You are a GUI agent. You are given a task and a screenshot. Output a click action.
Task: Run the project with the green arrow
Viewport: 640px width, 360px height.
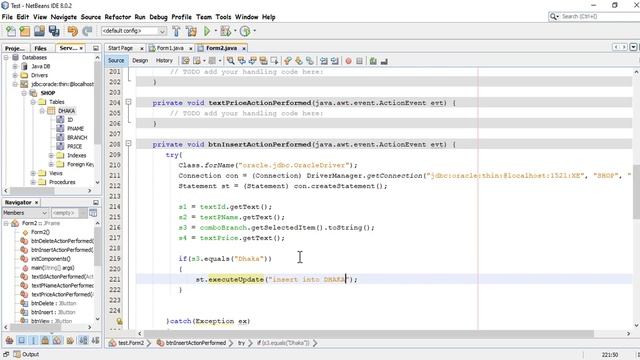tap(207, 31)
